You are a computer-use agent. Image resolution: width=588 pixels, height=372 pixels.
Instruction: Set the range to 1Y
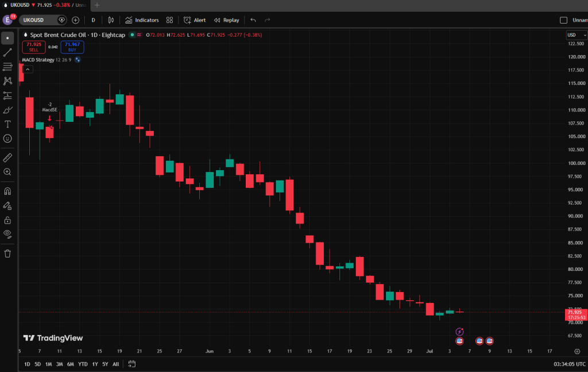pos(95,364)
